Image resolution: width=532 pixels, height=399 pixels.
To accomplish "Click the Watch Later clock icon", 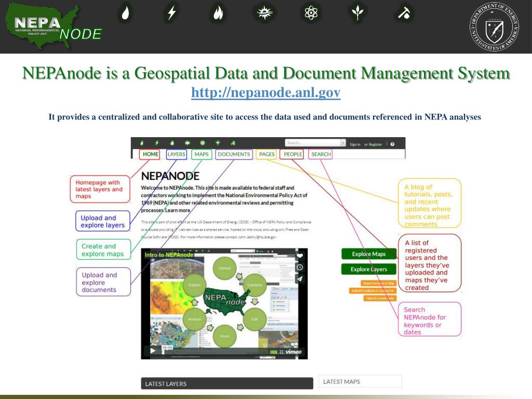I will [x=300, y=268].
